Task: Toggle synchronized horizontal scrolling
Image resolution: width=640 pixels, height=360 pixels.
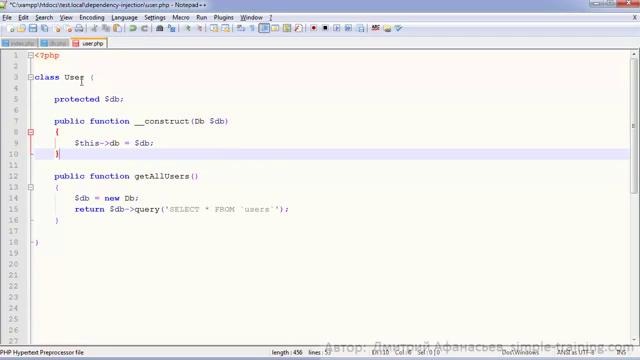Action: (225, 28)
